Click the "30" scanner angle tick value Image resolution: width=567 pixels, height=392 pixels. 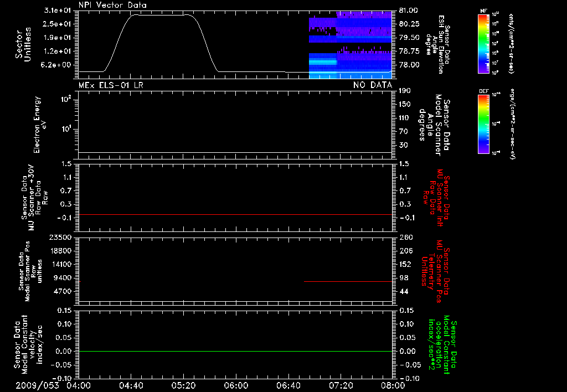[403, 146]
